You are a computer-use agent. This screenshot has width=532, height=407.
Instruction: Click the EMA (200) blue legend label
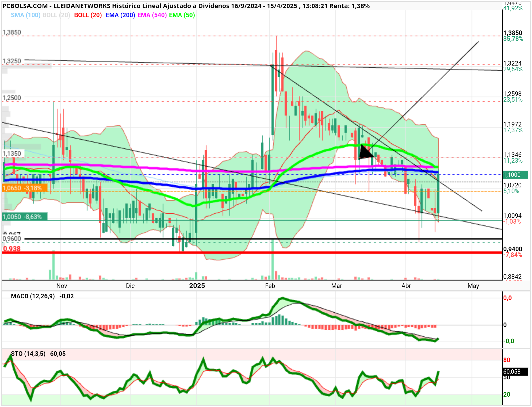pos(120,15)
